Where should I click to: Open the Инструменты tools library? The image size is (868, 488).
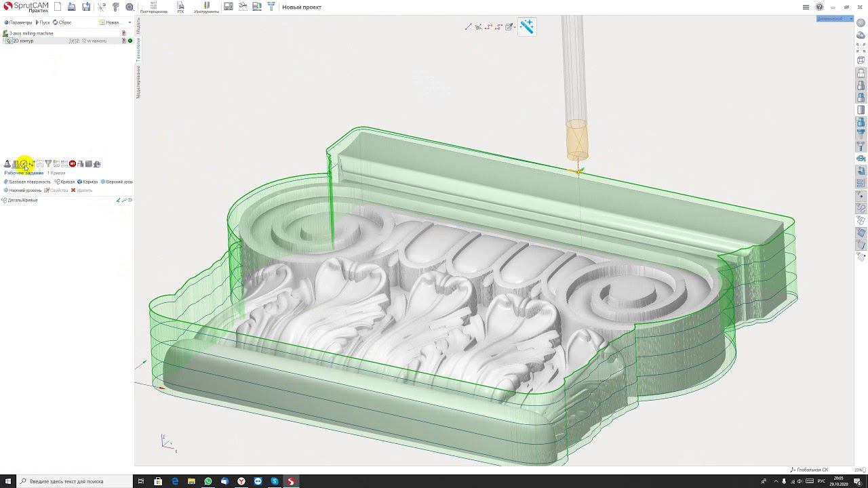pos(206,7)
